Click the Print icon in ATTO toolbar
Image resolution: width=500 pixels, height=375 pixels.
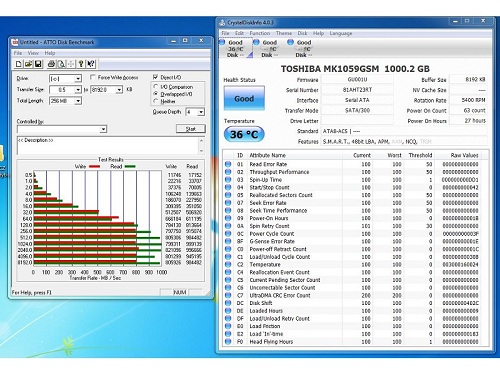pos(51,64)
